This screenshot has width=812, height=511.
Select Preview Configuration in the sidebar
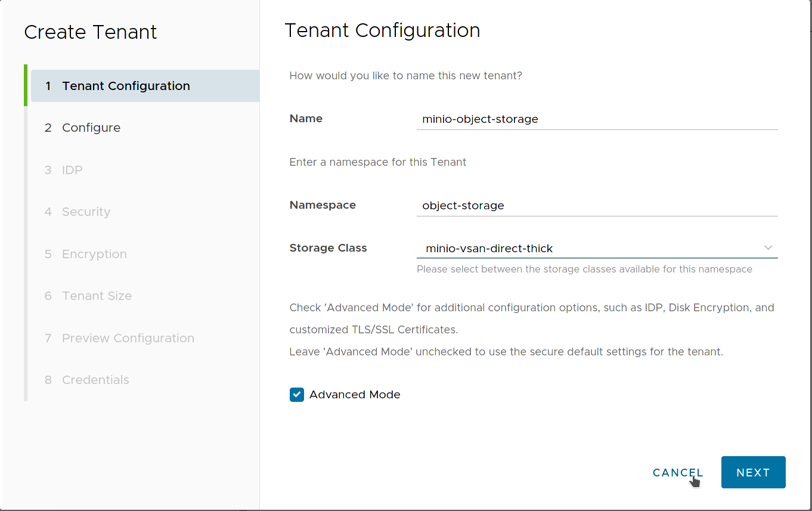click(x=128, y=338)
